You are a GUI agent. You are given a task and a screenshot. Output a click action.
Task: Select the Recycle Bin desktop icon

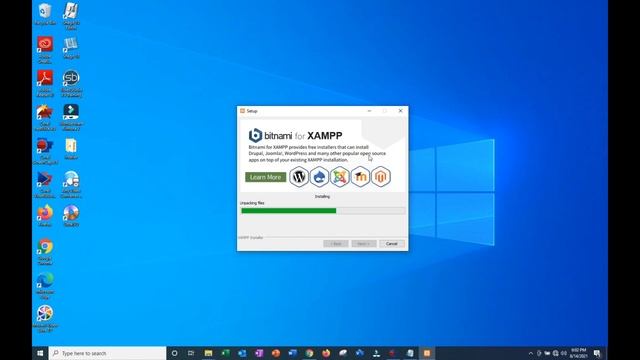45,14
